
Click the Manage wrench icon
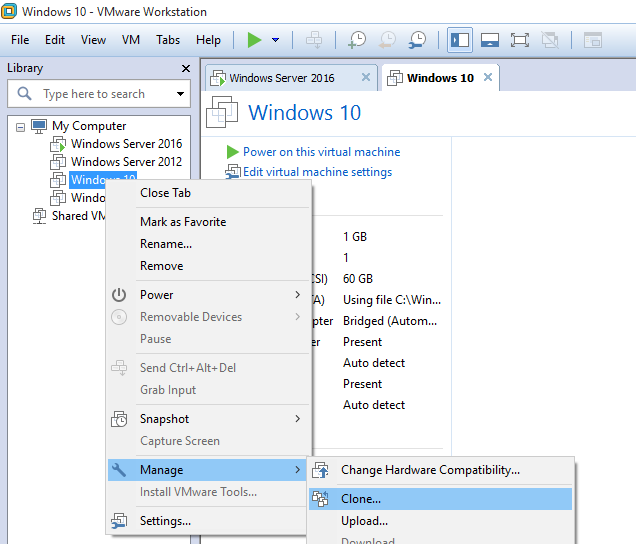pos(119,470)
